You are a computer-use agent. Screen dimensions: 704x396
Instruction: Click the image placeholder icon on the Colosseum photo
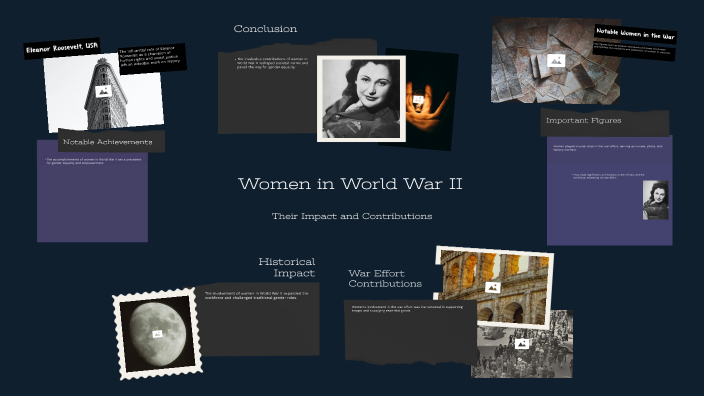493,287
